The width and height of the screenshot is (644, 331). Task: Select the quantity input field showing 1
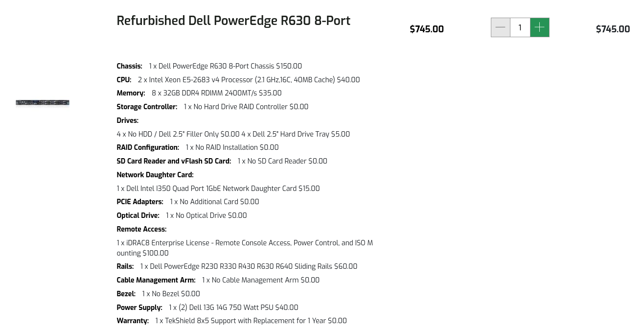[x=520, y=27]
